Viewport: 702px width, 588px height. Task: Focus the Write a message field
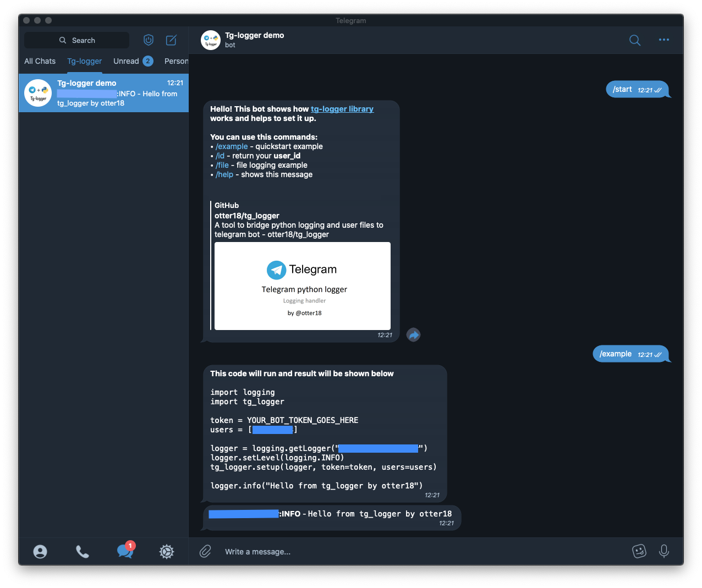click(424, 552)
